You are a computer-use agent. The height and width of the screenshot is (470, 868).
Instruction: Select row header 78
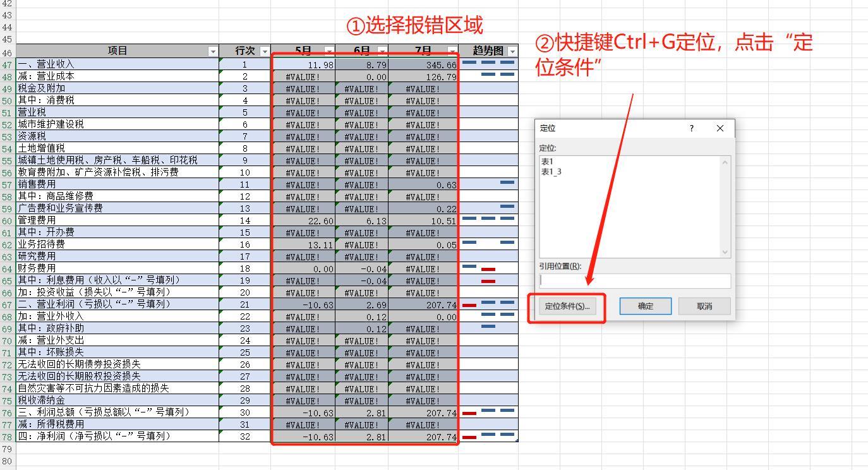coord(8,436)
